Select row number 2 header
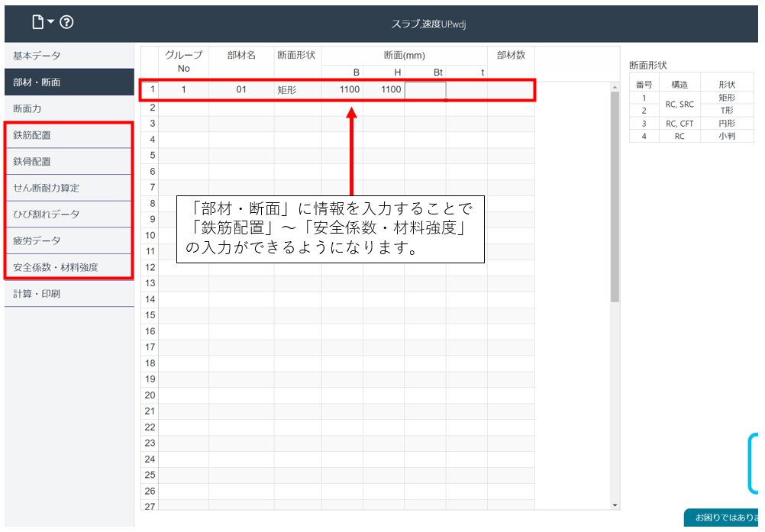This screenshot has width=765, height=532. [150, 108]
